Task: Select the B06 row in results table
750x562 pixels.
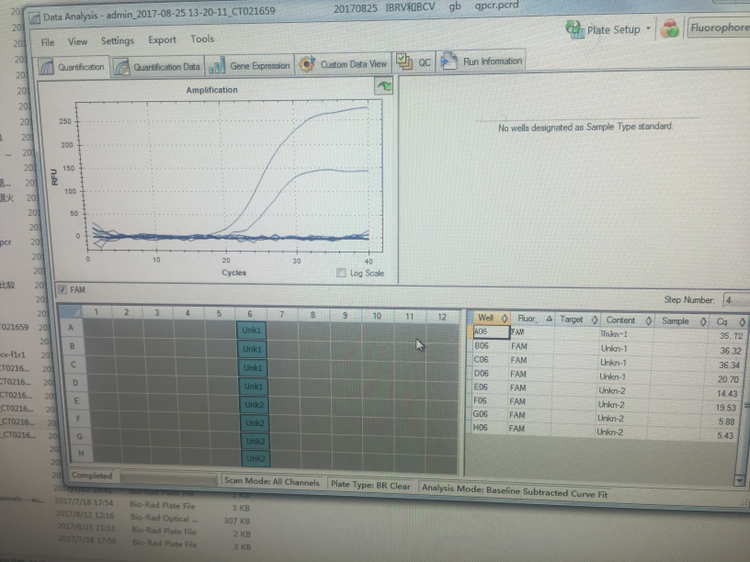Action: pyautogui.click(x=607, y=348)
